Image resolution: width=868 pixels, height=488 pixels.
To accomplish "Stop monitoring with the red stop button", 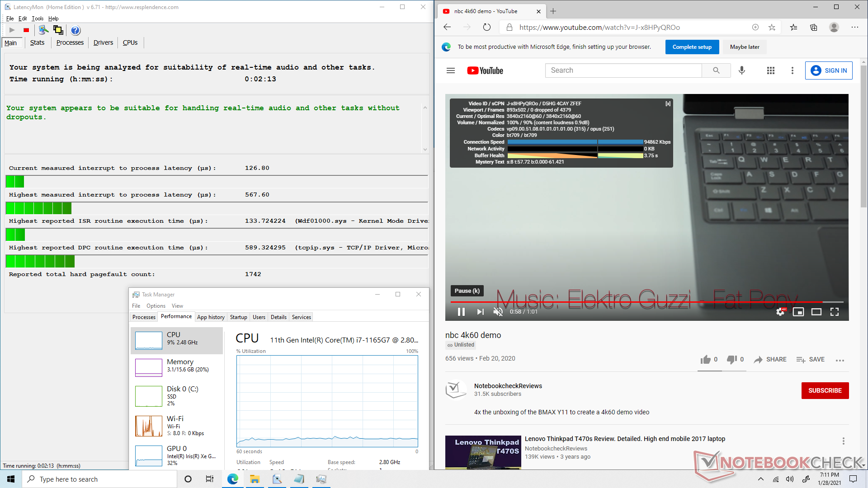I will coord(26,30).
